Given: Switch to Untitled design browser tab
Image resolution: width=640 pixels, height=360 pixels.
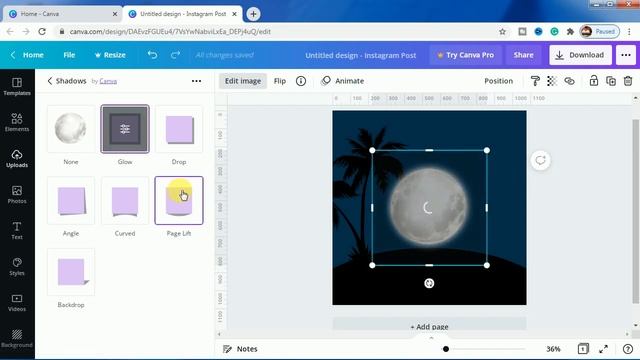Looking at the screenshot, I should (x=182, y=14).
